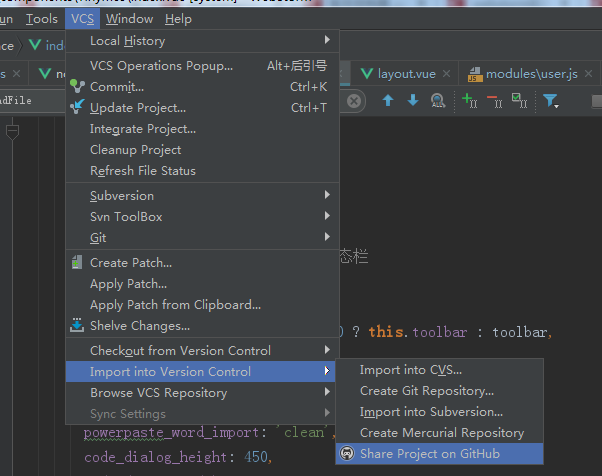Choose Create Mercurial Repository option
602x476 pixels.
point(440,433)
